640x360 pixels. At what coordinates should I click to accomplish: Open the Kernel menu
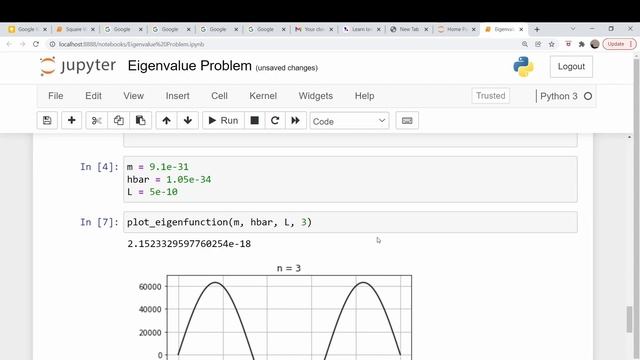point(263,96)
